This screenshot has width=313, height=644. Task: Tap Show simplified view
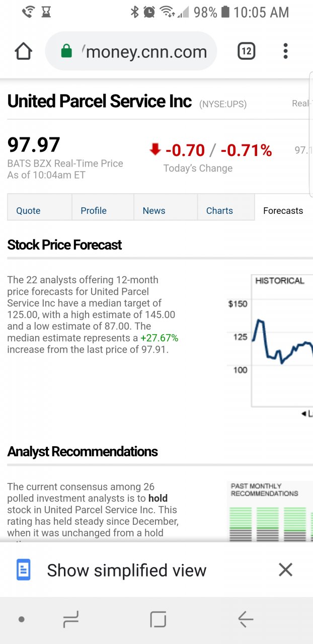pos(127,570)
